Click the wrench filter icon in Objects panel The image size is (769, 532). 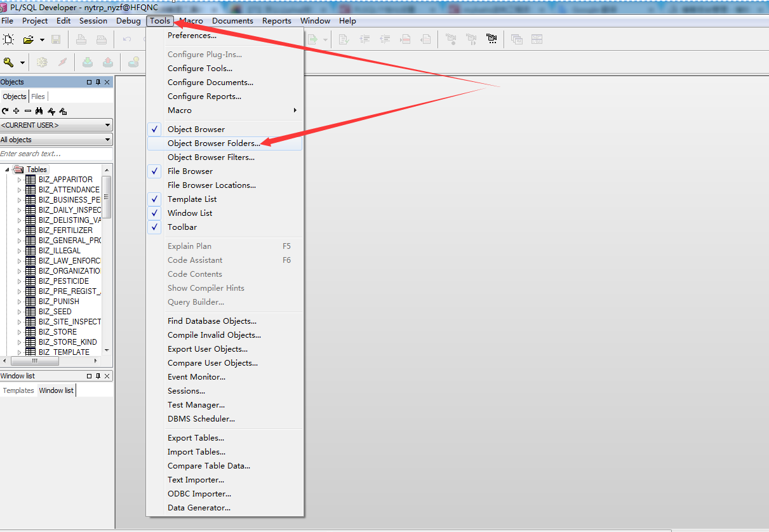click(x=51, y=111)
